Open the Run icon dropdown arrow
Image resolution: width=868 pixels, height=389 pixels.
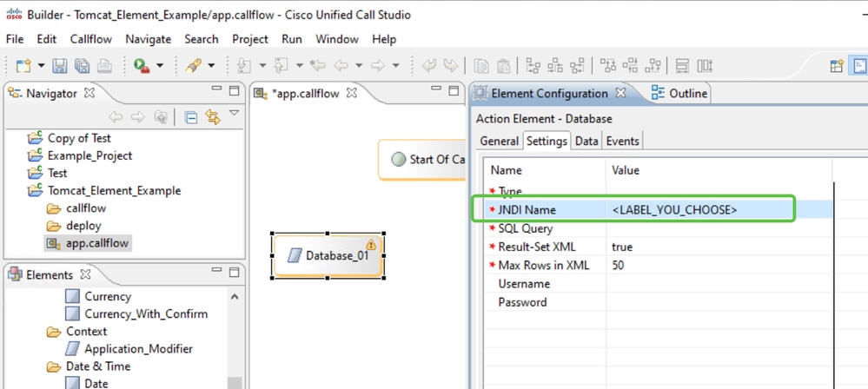(159, 66)
